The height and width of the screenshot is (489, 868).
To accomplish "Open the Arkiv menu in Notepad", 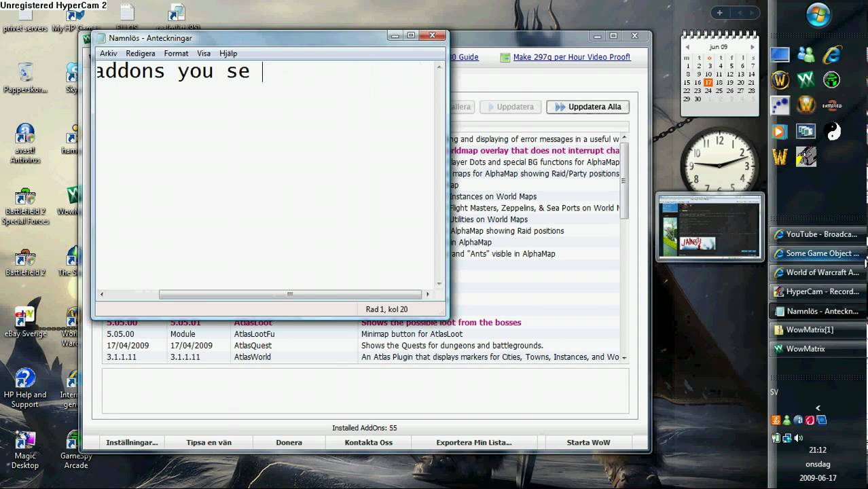I will [109, 53].
